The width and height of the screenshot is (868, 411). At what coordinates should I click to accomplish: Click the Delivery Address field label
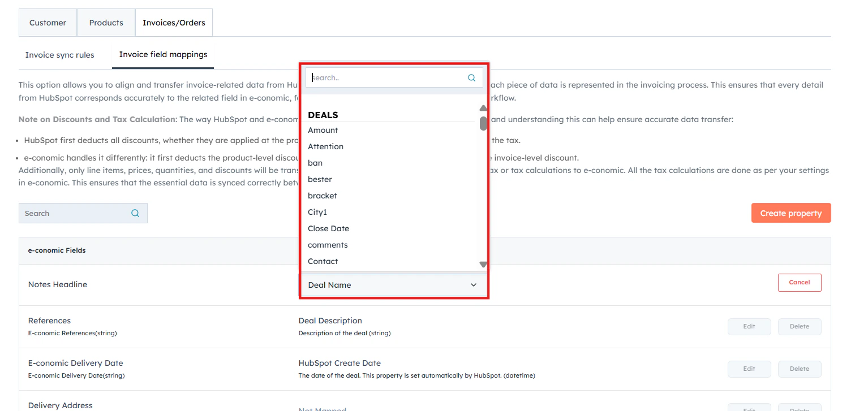(61, 405)
